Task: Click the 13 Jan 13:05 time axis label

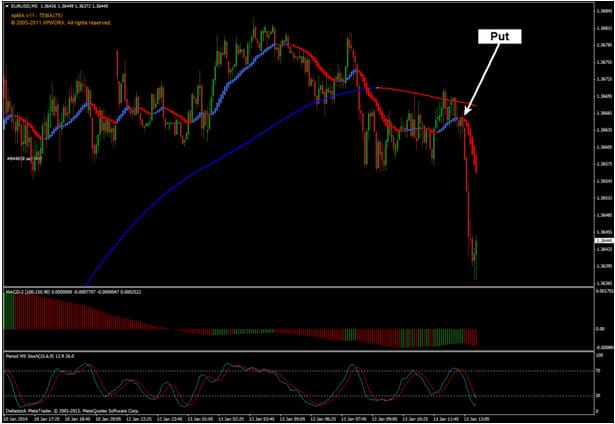Action: (480, 418)
